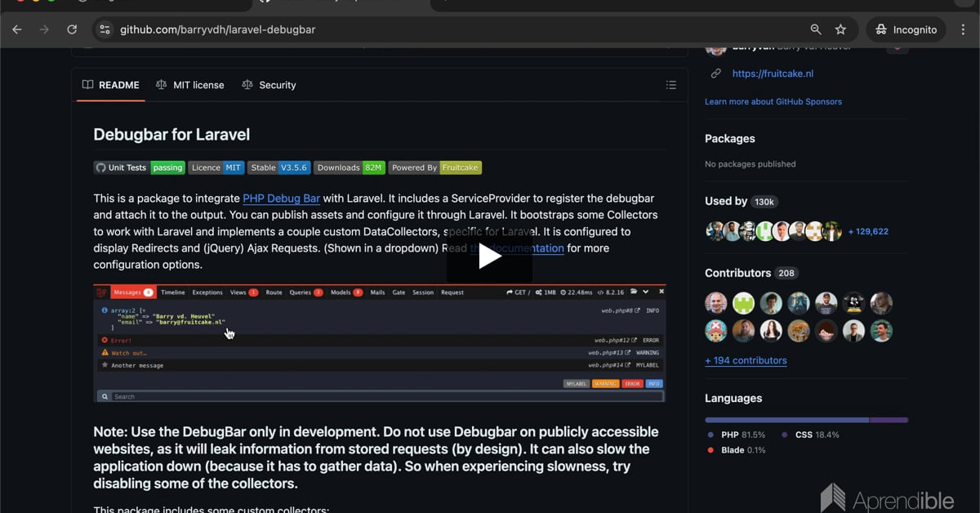This screenshot has width=980, height=513.
Task: Click Learn more about GitHub Sponsors
Action: point(773,102)
